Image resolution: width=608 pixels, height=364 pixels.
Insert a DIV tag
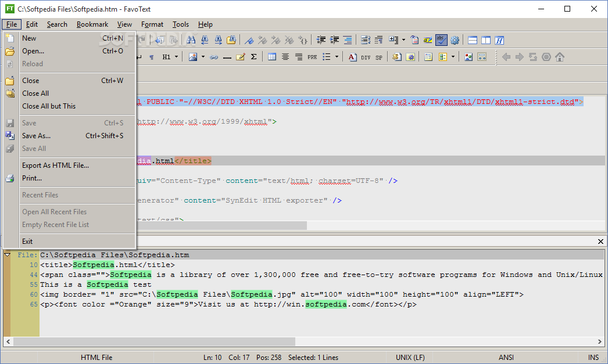point(366,57)
